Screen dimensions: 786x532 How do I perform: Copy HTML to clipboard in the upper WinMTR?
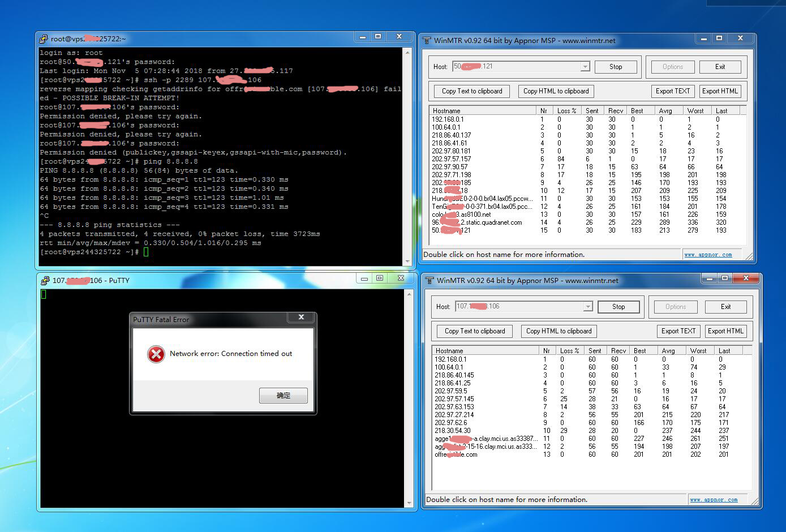[x=556, y=91]
